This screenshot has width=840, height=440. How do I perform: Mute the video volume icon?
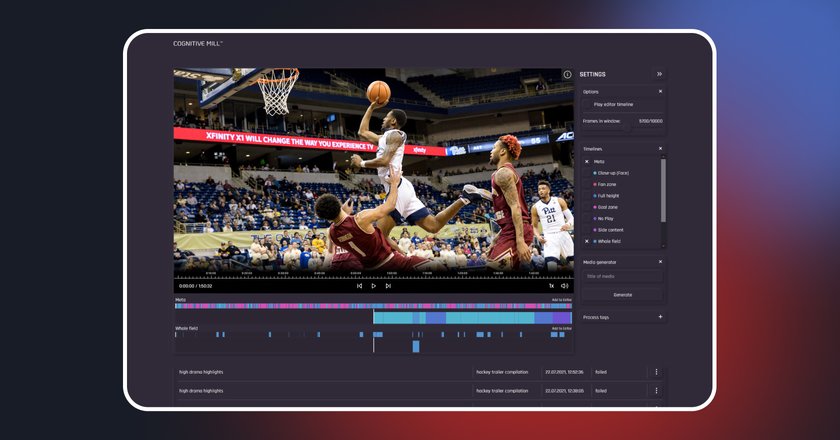point(564,286)
